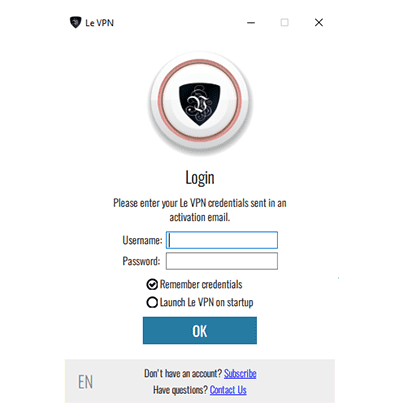Click the 'Launch Le VPN on startup' label text

coord(207,302)
